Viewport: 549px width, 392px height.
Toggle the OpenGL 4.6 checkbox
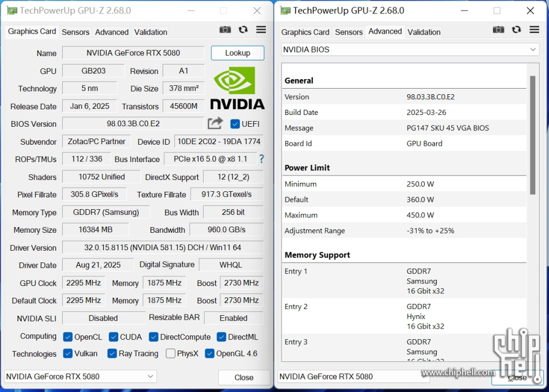tap(209, 353)
